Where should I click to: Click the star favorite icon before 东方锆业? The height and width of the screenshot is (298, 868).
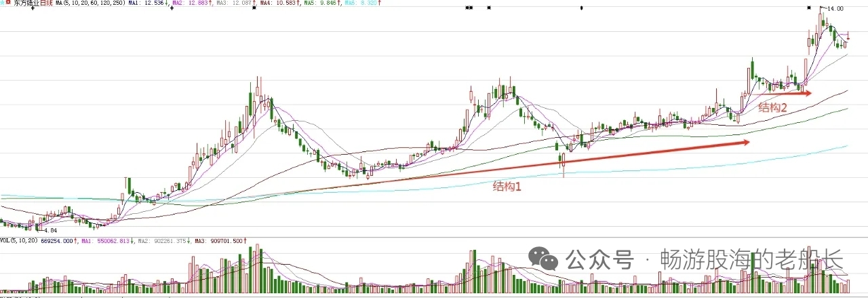pyautogui.click(x=3, y=3)
